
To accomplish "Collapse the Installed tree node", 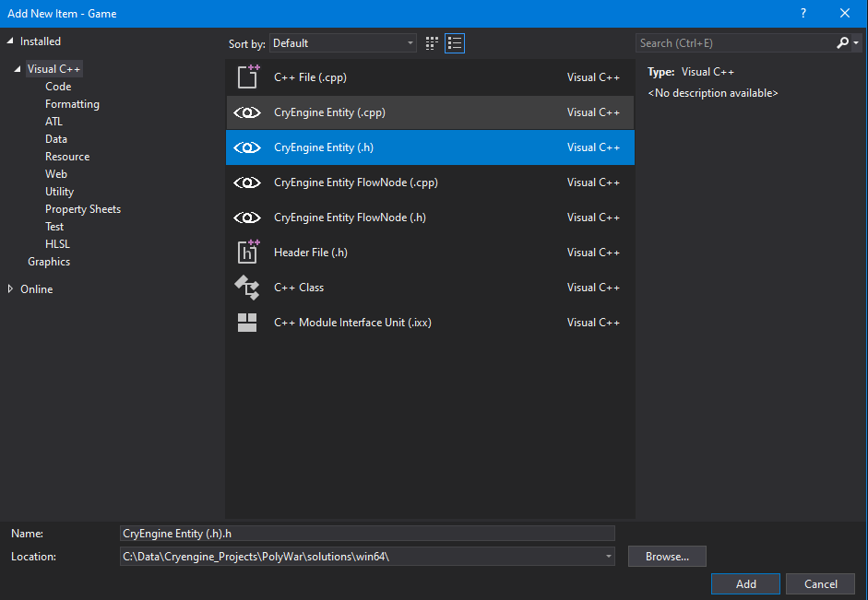I will coord(10,41).
